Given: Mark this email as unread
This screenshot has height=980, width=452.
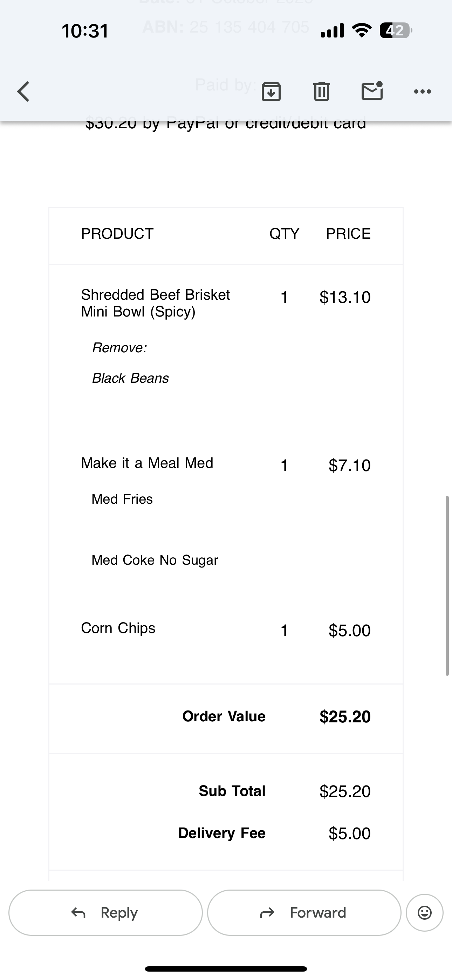Looking at the screenshot, I should coord(372,91).
